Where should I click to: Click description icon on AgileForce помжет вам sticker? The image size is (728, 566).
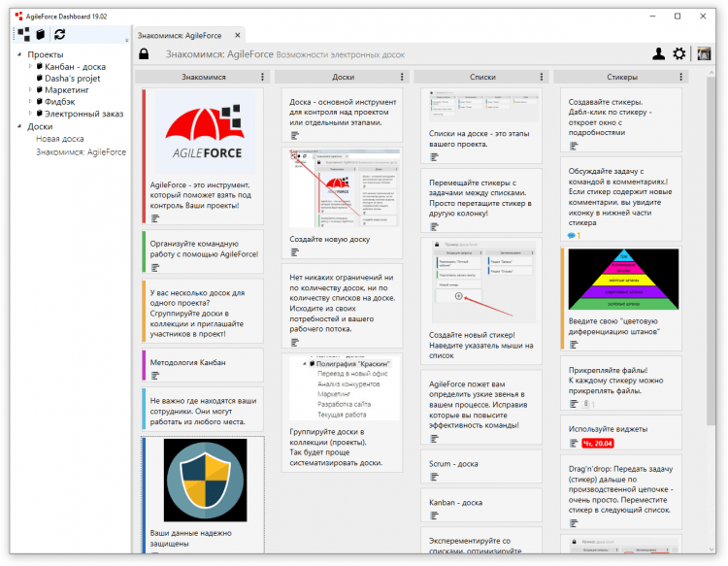tap(434, 438)
